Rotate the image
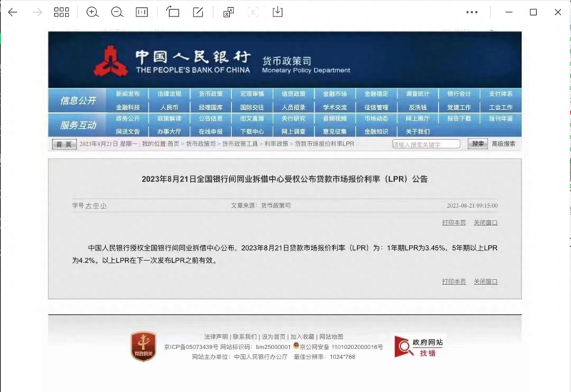This screenshot has width=571, height=392. (x=173, y=12)
